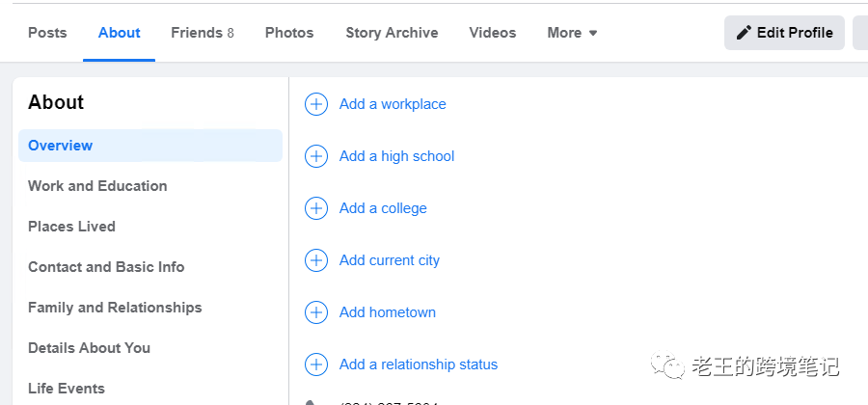Click the plus icon beside Add a college
This screenshot has height=405, width=868.
[x=316, y=208]
